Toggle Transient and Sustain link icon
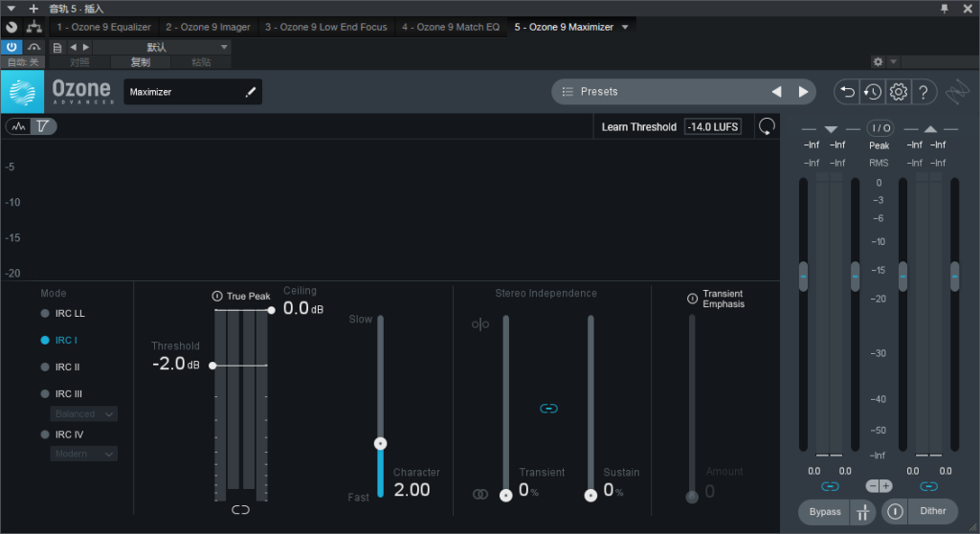The image size is (980, 534). click(x=548, y=409)
